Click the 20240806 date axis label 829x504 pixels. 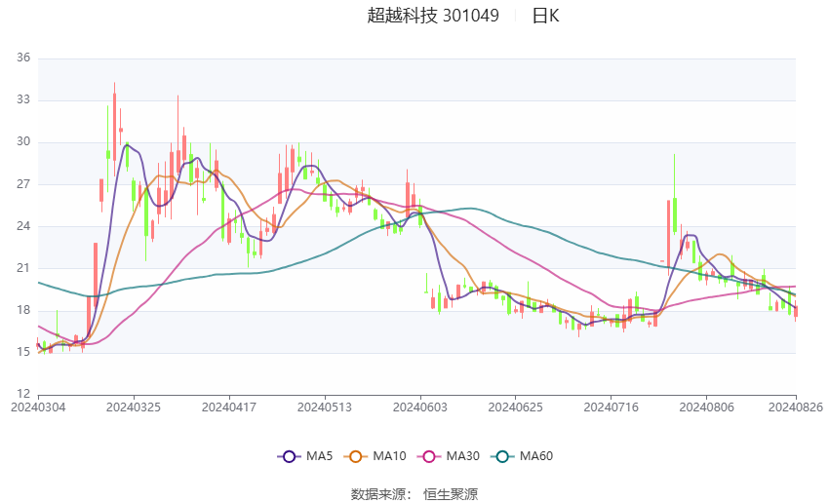(x=707, y=407)
